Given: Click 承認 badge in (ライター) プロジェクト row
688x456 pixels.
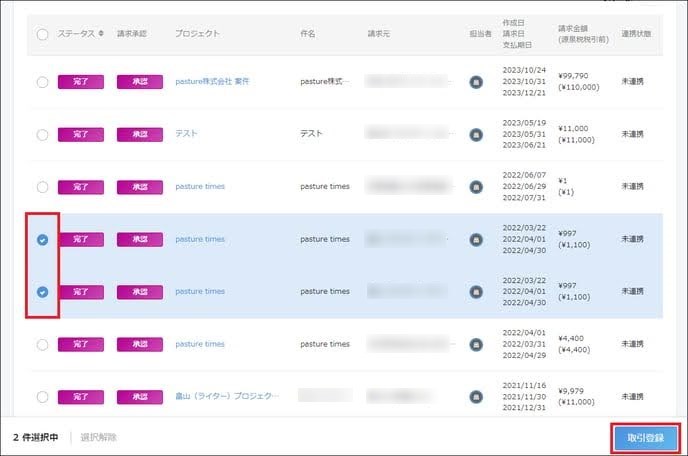Looking at the screenshot, I should pyautogui.click(x=140, y=397).
